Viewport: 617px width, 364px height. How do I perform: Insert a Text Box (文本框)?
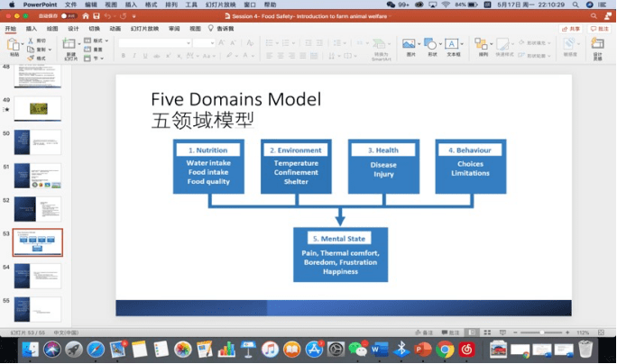pyautogui.click(x=452, y=44)
